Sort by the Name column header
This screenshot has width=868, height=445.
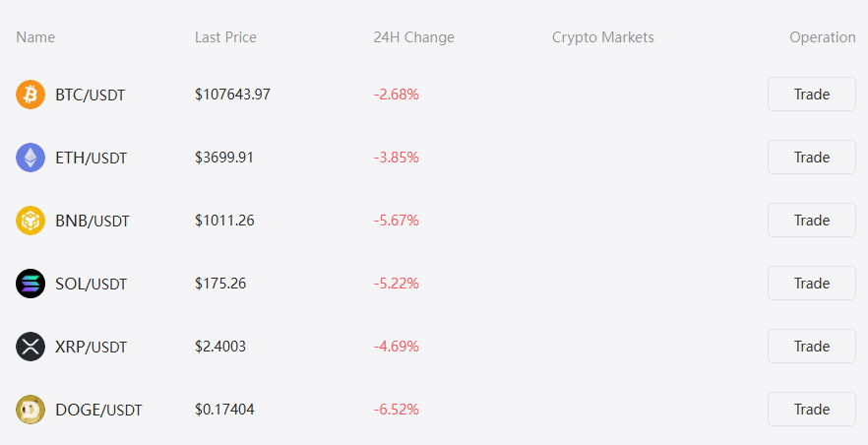click(x=35, y=37)
